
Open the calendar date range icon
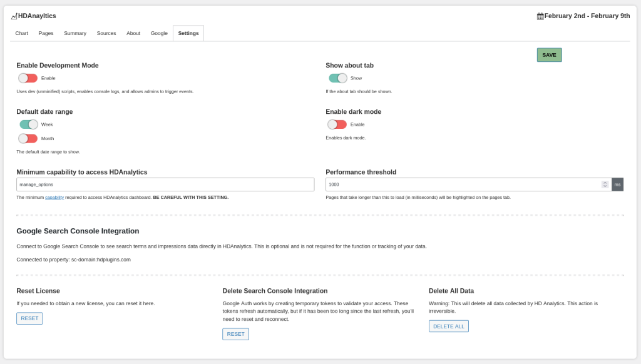pyautogui.click(x=540, y=16)
